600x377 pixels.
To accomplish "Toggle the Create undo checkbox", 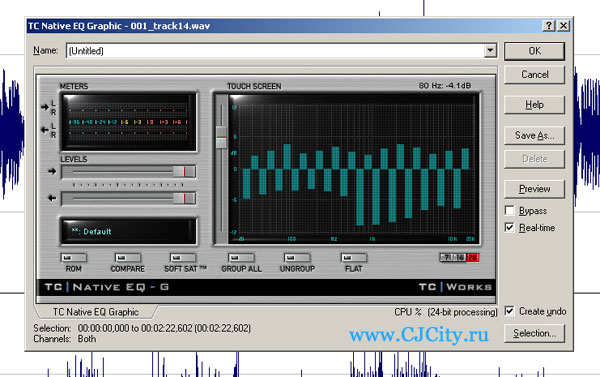I will pos(510,311).
